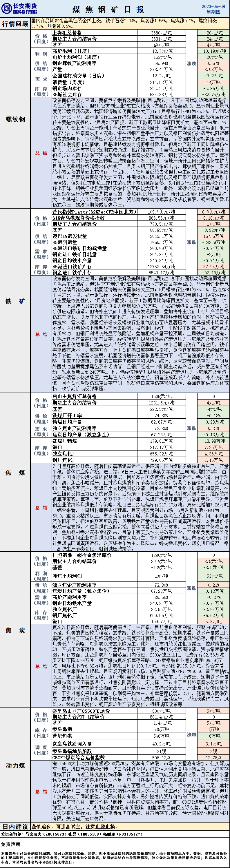Select the '秦皇岛铁路调入量' row label

[x=72, y=744]
